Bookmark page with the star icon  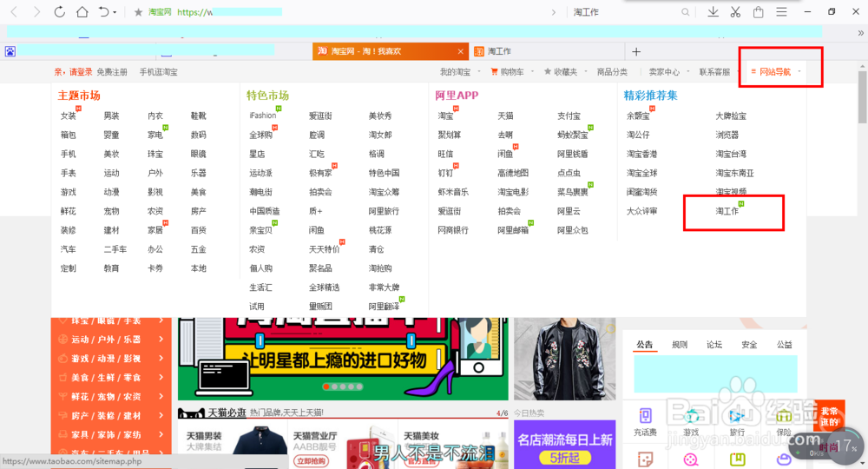[138, 12]
